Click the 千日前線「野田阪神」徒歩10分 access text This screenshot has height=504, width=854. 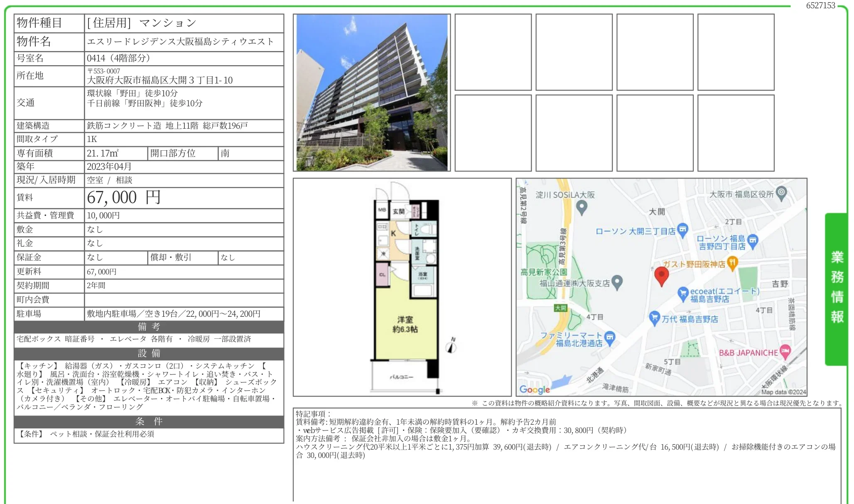coord(145,103)
